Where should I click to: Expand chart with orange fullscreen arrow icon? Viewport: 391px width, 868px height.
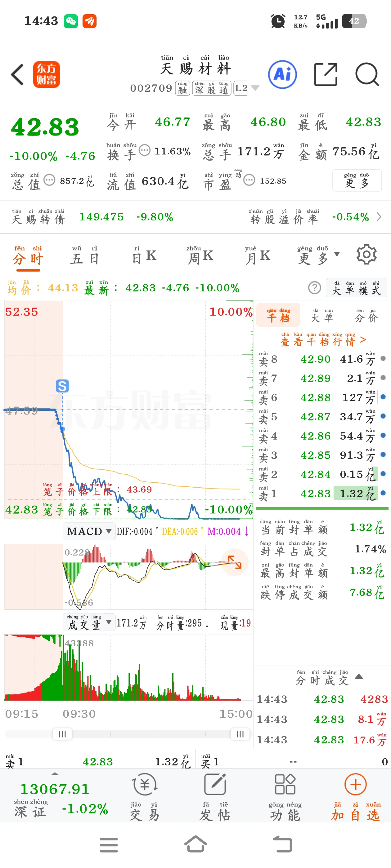pos(235,562)
